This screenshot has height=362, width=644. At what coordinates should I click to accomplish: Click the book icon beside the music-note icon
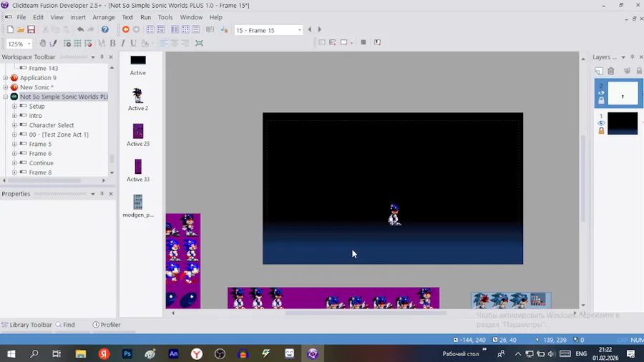[210, 29]
